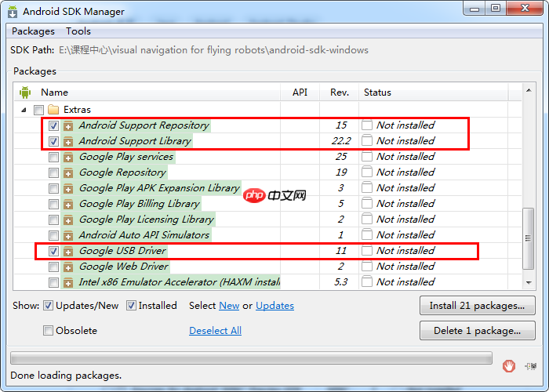Open the log window icon at bottom right
This screenshot has height=392, width=549.
tap(531, 366)
